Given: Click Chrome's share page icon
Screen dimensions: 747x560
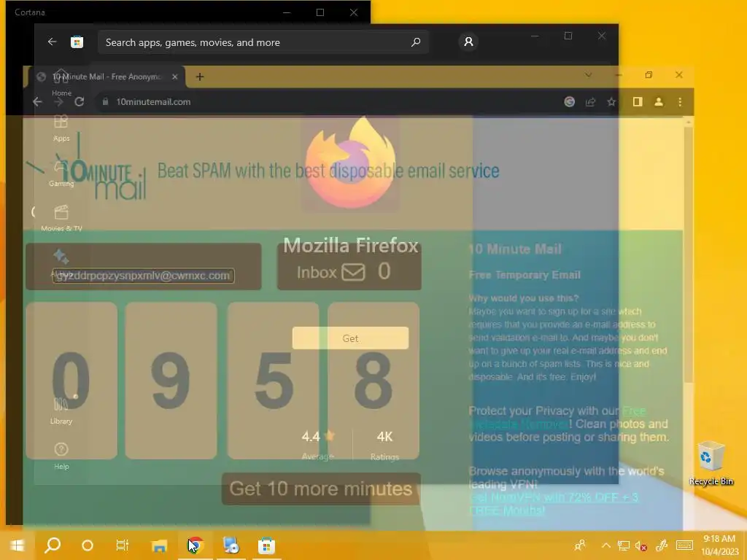Looking at the screenshot, I should 590,101.
